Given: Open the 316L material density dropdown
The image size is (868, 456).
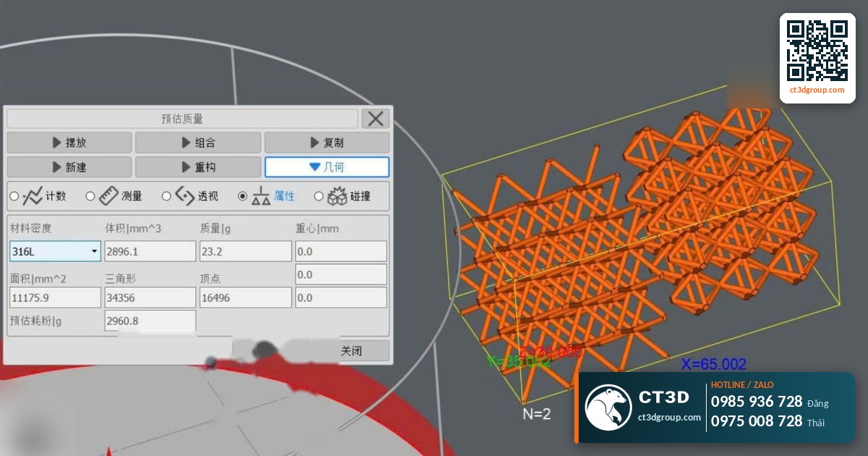Looking at the screenshot, I should point(55,251).
